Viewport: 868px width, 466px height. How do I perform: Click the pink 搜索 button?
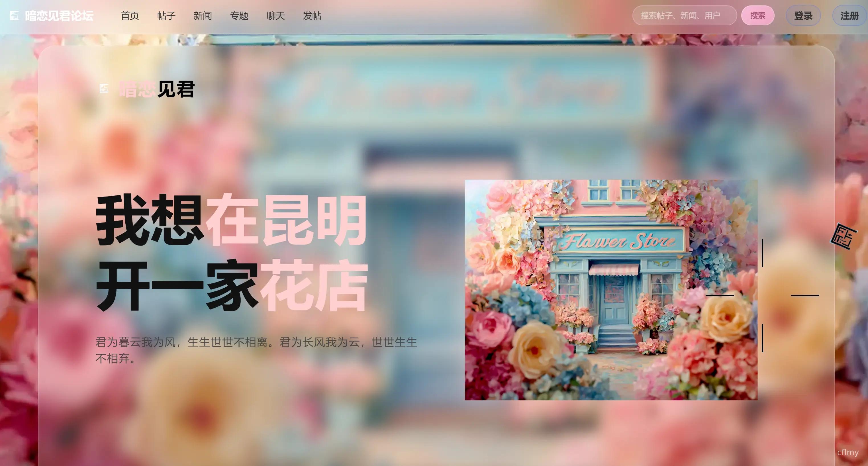coord(757,15)
